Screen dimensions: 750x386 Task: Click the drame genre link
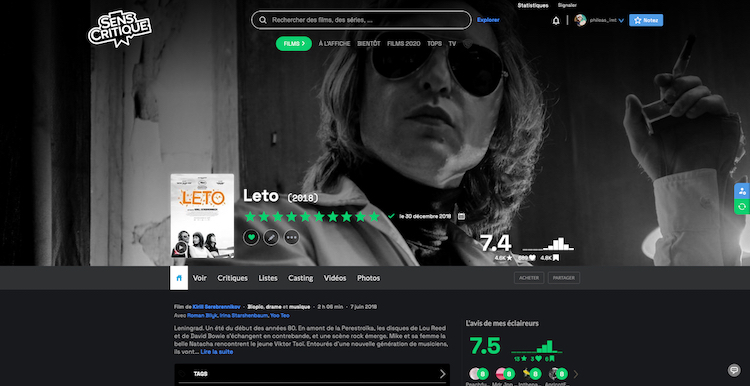point(274,307)
